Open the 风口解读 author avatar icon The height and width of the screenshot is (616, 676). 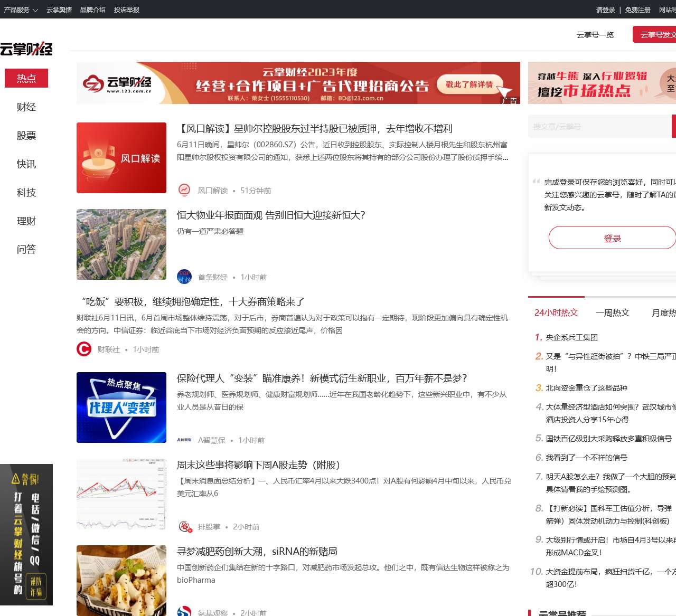(184, 190)
